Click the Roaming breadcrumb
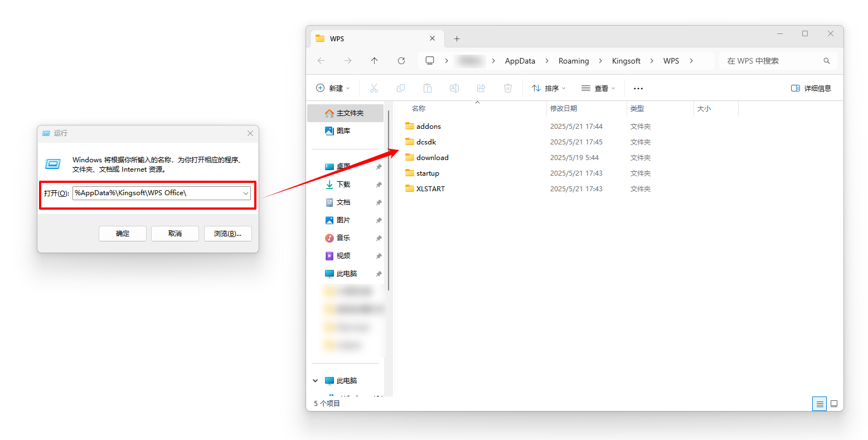The image size is (868, 440). pyautogui.click(x=574, y=61)
